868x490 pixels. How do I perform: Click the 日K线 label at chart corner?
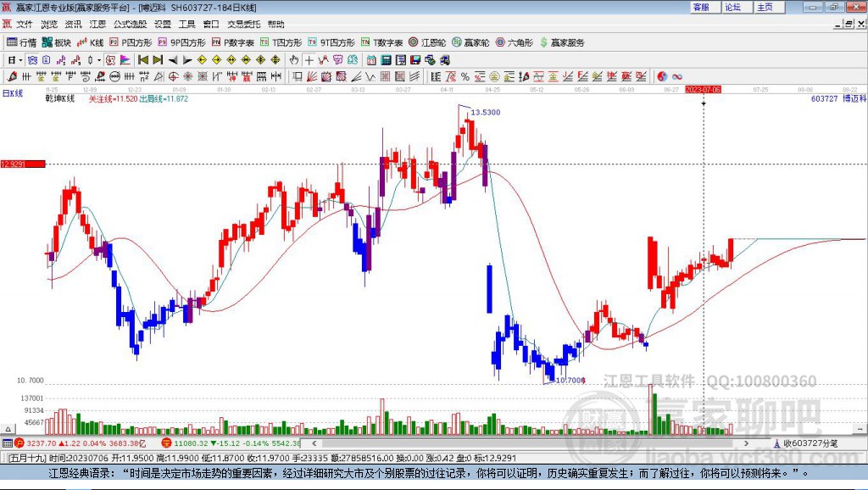click(x=12, y=93)
